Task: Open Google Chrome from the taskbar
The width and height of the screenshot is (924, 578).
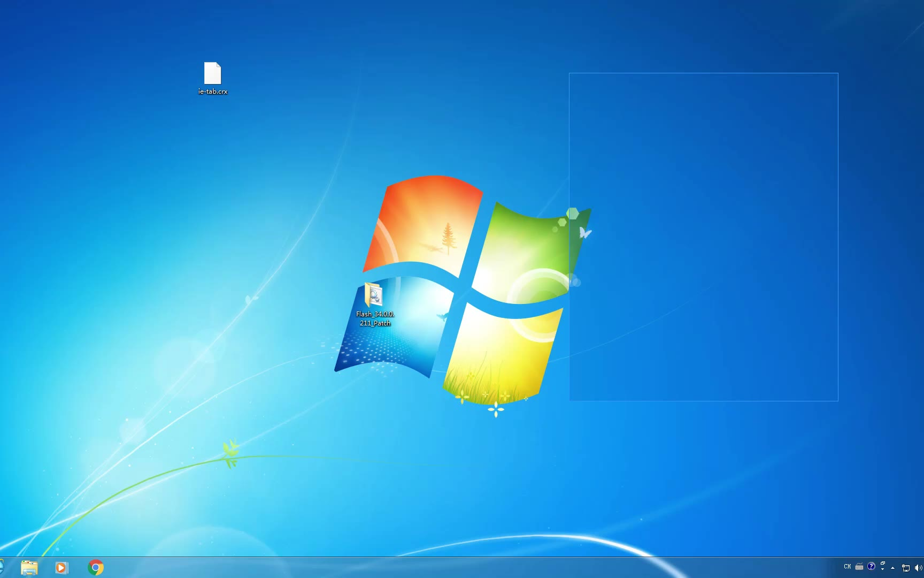Action: pos(96,567)
